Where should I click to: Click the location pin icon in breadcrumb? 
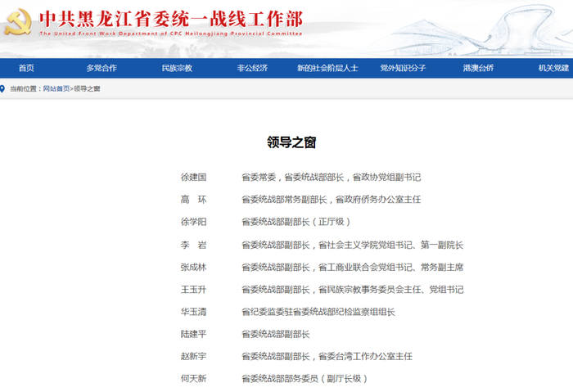[2, 88]
